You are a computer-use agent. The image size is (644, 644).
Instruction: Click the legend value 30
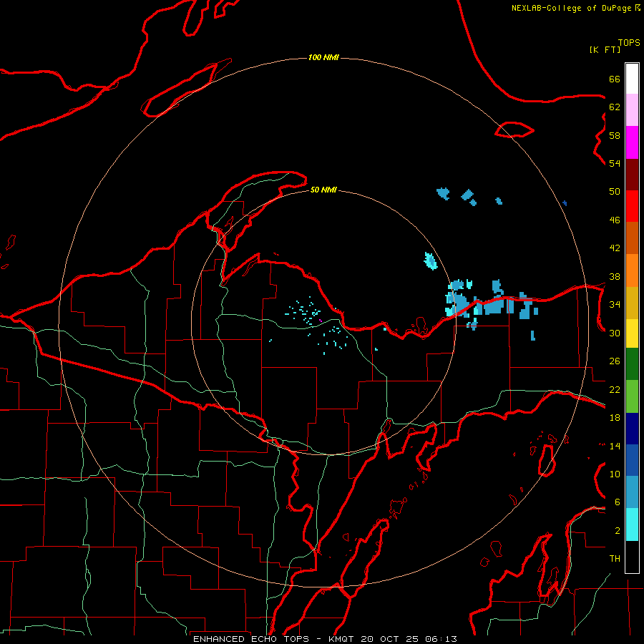(615, 333)
